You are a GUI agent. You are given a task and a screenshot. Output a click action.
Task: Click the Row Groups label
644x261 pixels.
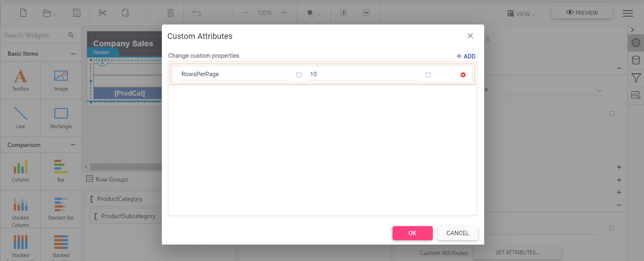click(112, 179)
